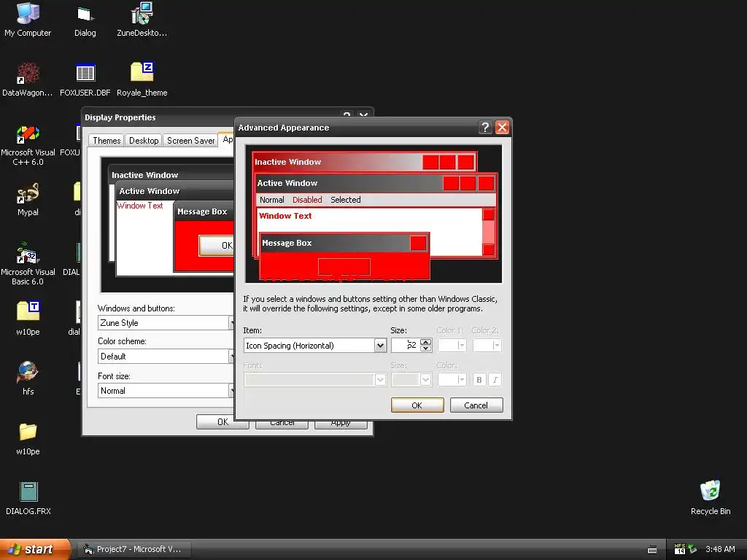Viewport: 747px width, 560px height.
Task: Open the Font size Normal dropdown
Action: (166, 391)
